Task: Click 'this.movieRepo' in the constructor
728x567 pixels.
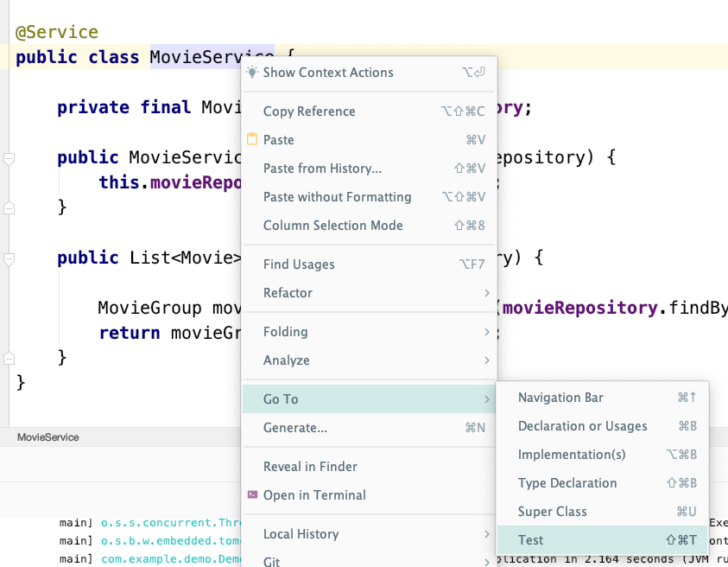Action: click(169, 182)
